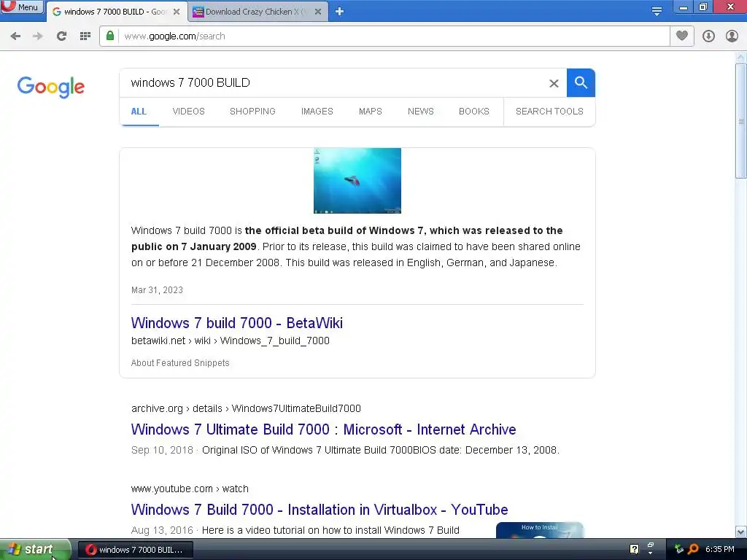The height and width of the screenshot is (560, 747).
Task: Click betawiki.net breadcrumb URL text
Action: tap(230, 341)
